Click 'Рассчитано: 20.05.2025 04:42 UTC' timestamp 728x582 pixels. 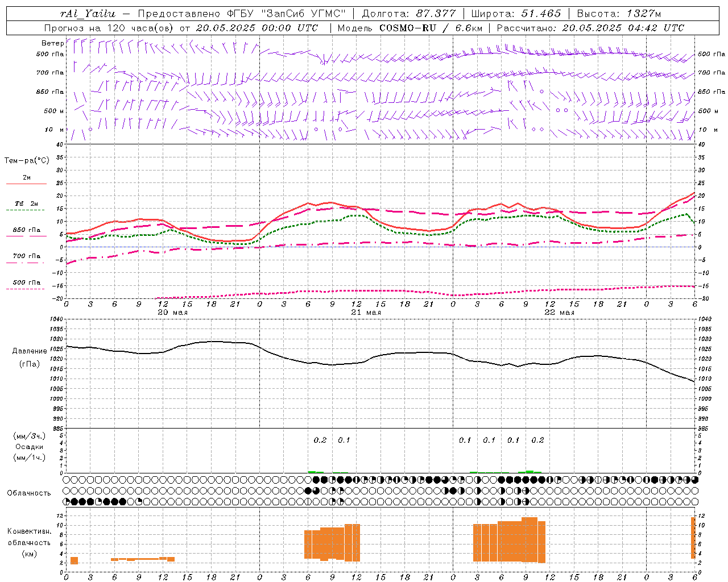click(x=590, y=28)
